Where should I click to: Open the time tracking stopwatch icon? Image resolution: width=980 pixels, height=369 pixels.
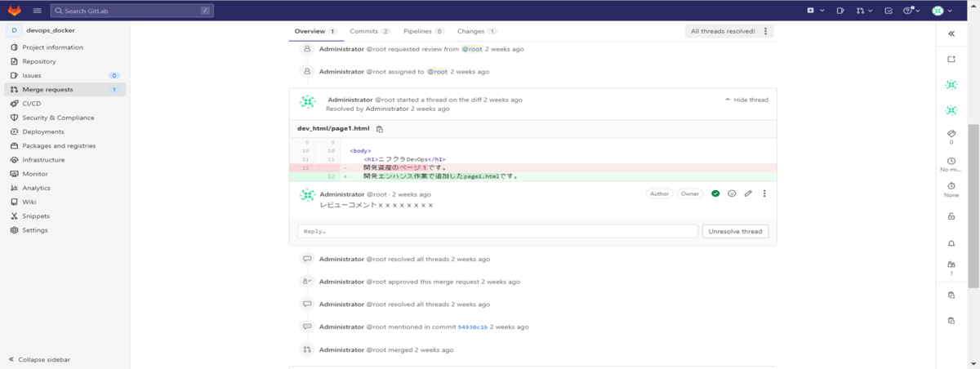coord(951,186)
